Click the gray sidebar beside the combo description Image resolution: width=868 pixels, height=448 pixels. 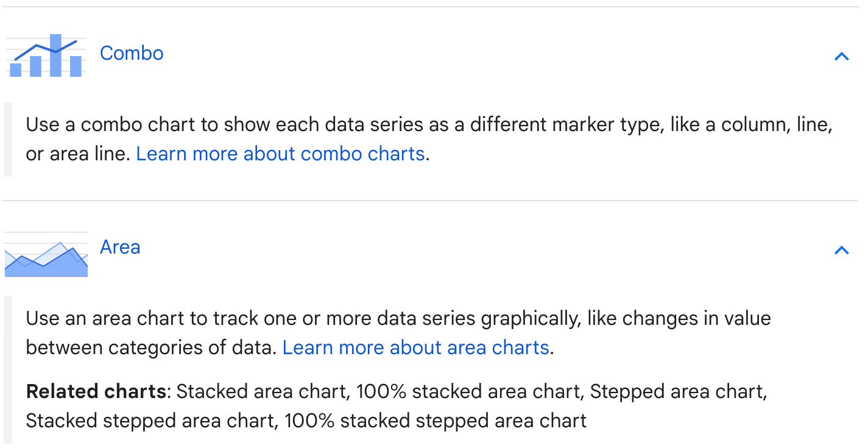[x=8, y=140]
